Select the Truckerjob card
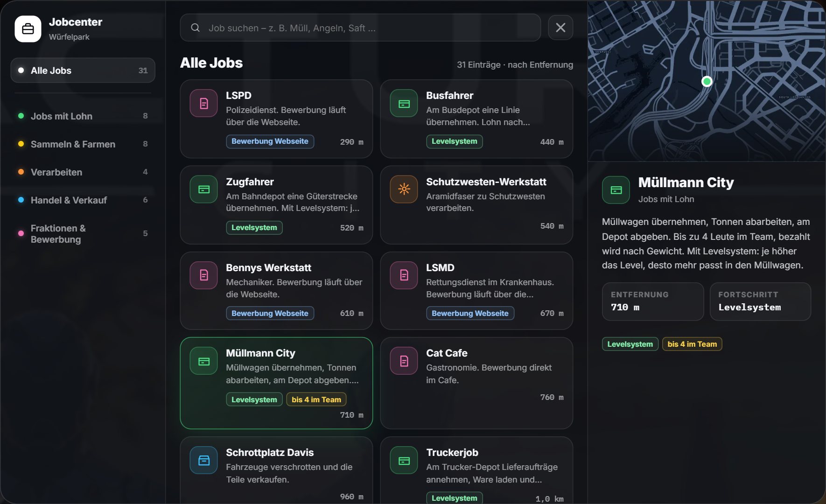826x504 pixels. [476, 470]
